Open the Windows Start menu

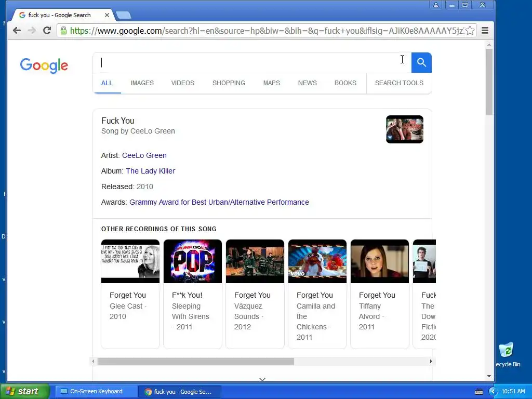(x=24, y=391)
